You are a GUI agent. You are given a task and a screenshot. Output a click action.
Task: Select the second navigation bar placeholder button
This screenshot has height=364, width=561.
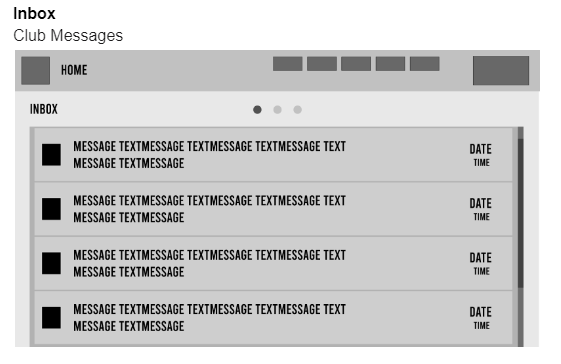point(322,64)
